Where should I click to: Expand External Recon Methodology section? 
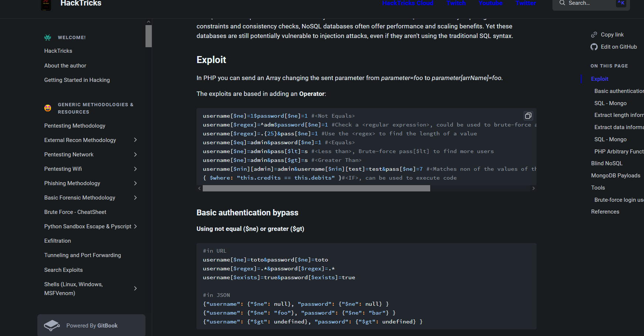[x=136, y=140]
